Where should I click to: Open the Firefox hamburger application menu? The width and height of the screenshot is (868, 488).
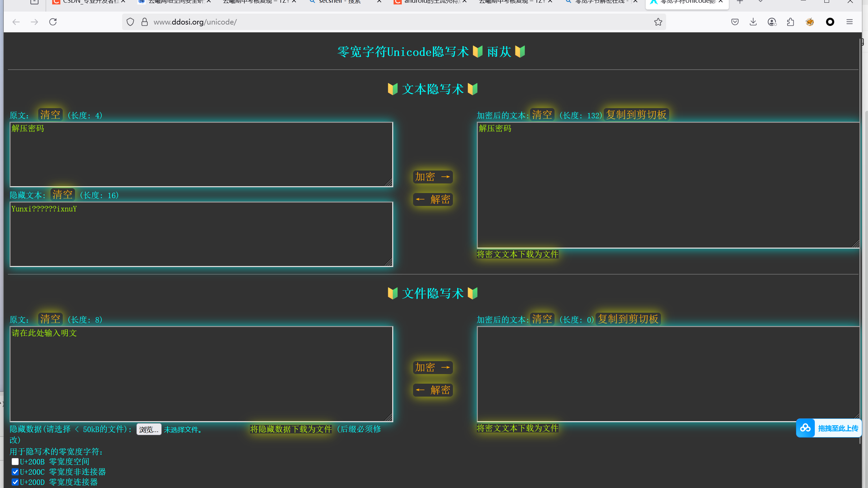pos(849,22)
